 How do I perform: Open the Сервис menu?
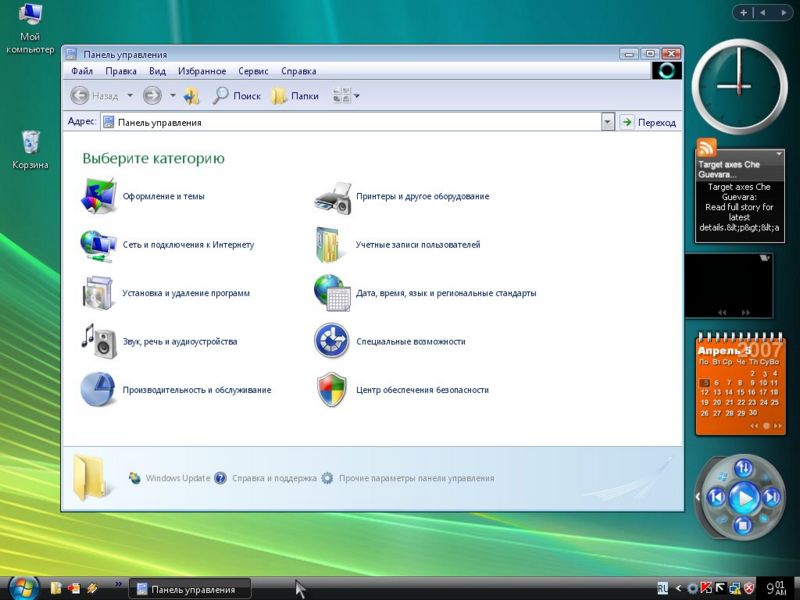253,71
